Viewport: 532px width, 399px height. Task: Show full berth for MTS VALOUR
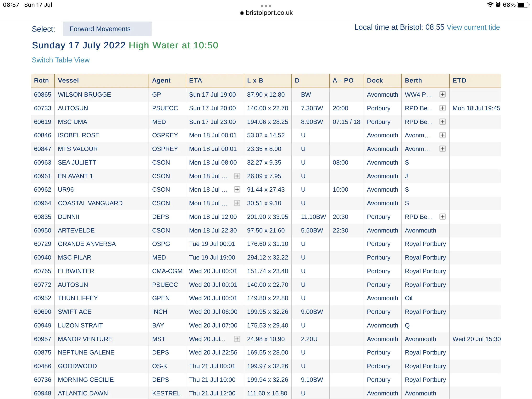442,149
